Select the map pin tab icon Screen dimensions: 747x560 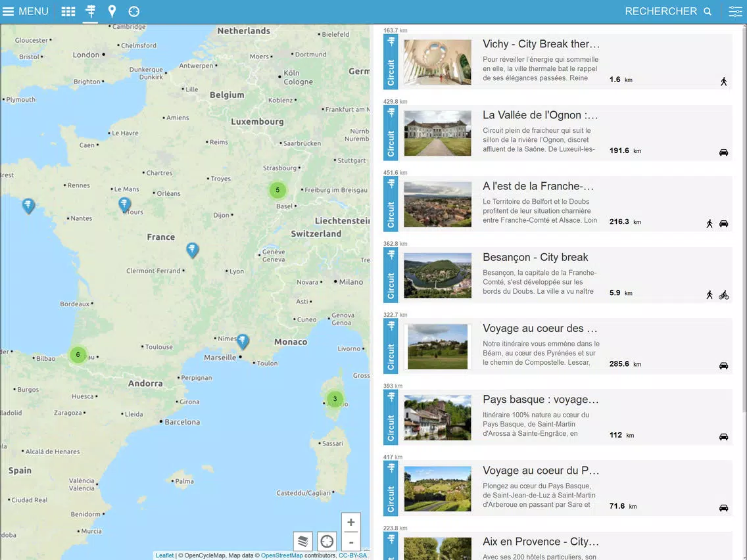[112, 11]
